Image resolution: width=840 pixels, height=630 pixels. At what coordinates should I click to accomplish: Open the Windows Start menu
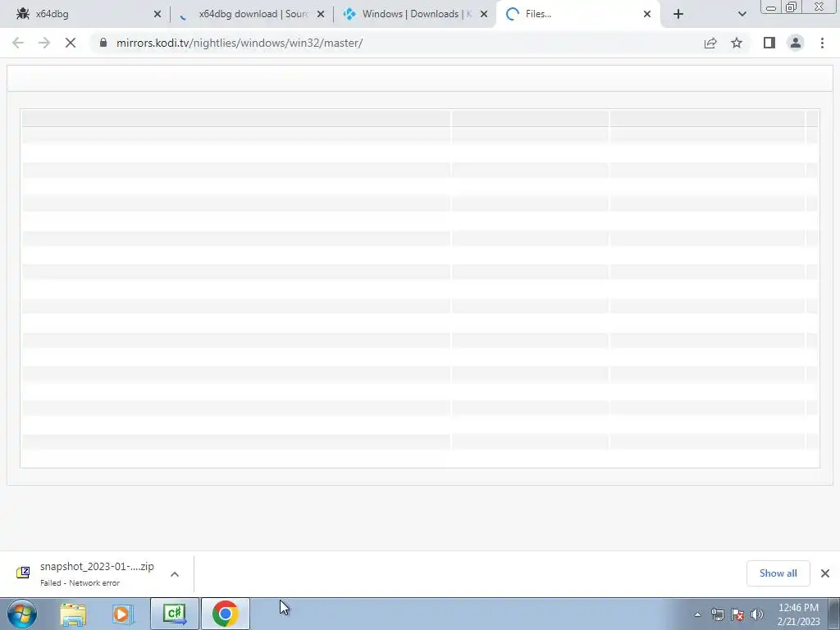pyautogui.click(x=21, y=614)
